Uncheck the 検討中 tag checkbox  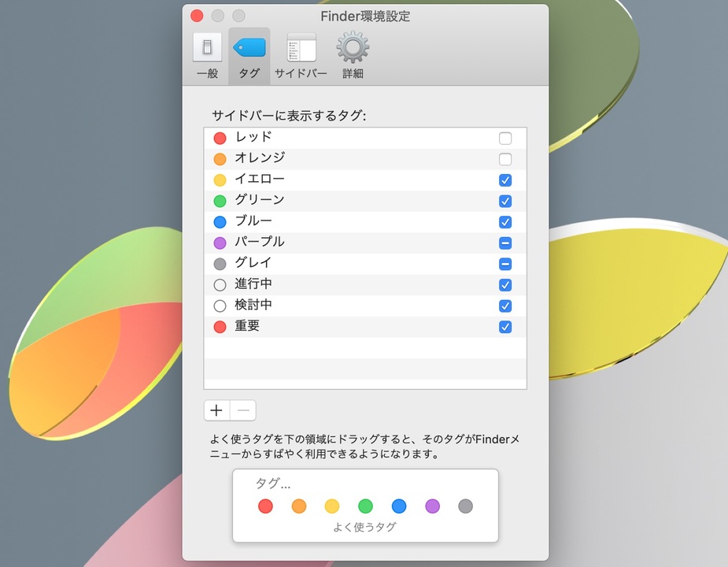(505, 306)
